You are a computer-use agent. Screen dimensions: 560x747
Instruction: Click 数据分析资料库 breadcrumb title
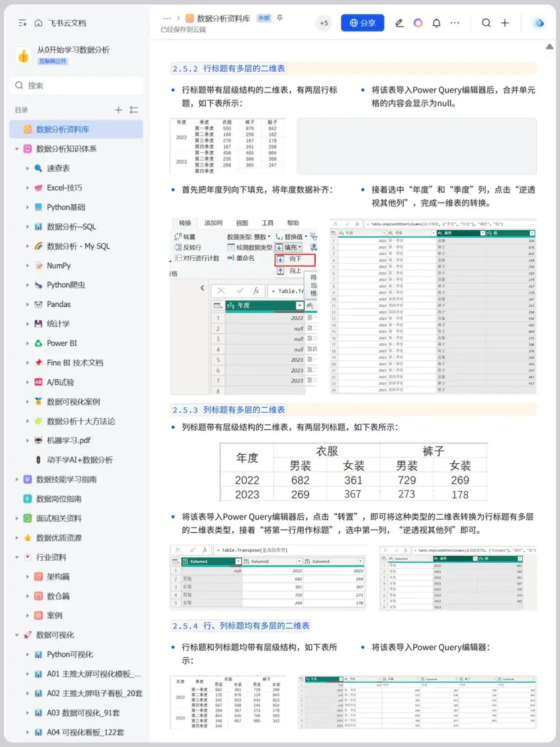(x=223, y=18)
